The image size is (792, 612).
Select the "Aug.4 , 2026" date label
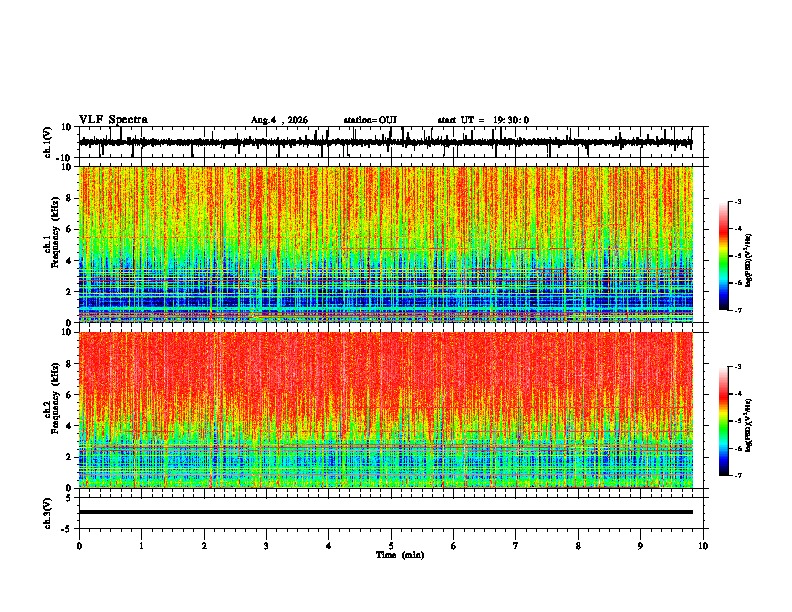279,120
